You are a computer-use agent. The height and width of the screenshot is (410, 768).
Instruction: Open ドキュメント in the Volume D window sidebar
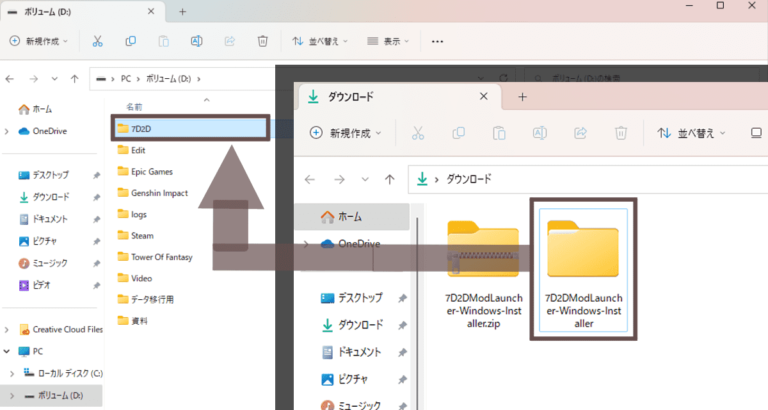point(43,219)
